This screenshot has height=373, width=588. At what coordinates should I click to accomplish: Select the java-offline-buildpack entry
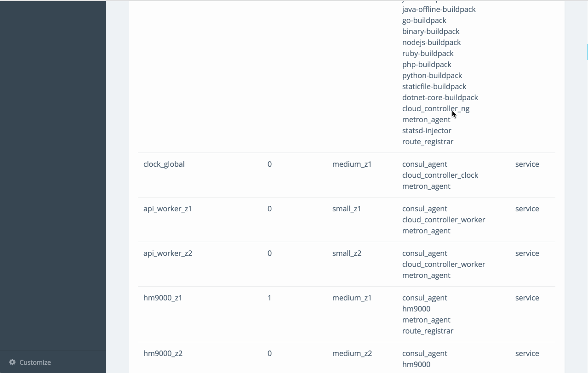pos(439,10)
